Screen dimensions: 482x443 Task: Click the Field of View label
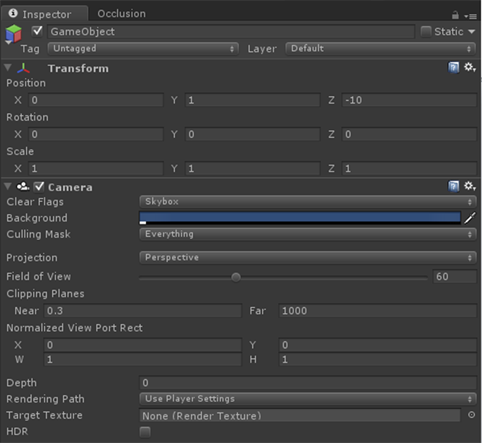click(39, 276)
